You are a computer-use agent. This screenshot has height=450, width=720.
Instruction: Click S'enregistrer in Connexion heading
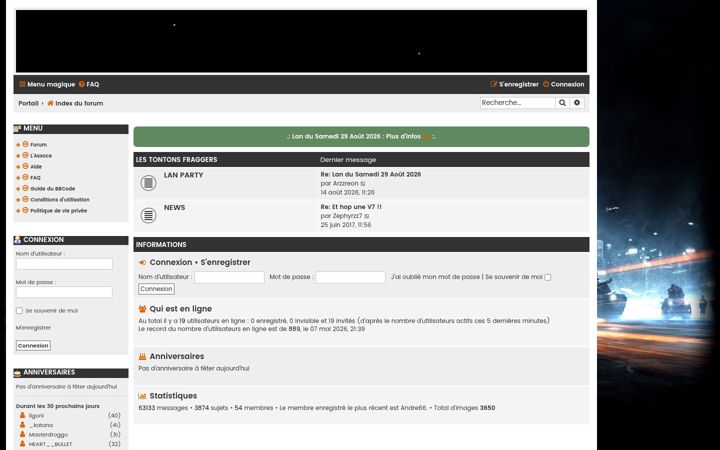point(225,263)
